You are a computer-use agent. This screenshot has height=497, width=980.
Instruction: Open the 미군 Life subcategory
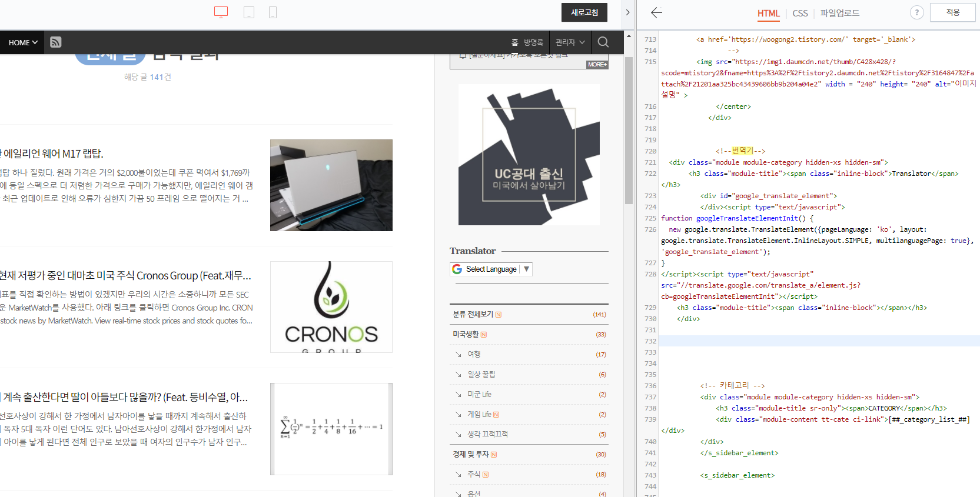[479, 394]
